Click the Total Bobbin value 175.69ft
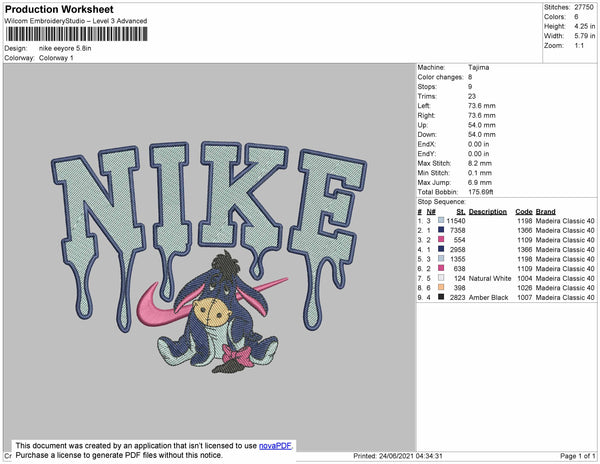 [481, 192]
